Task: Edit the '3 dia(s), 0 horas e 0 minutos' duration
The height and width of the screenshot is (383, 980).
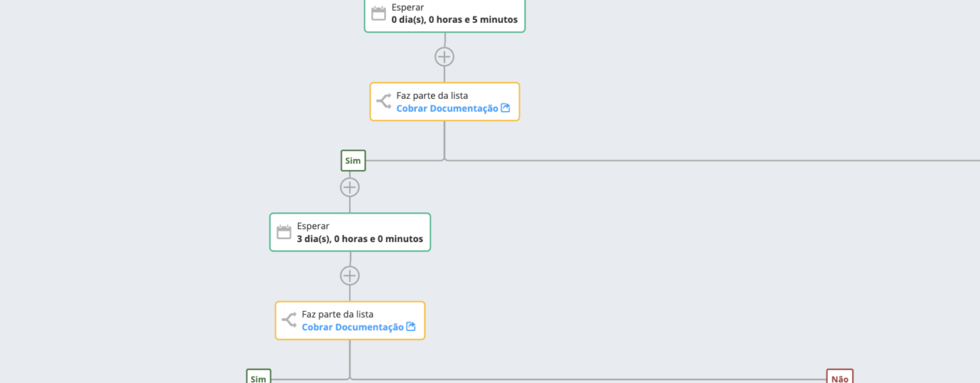Action: tap(360, 239)
